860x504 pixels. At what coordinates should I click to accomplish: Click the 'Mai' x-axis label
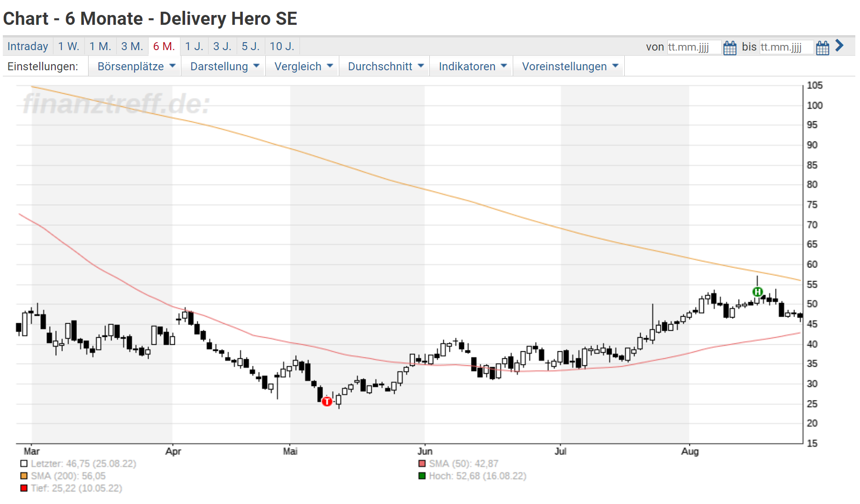(290, 451)
